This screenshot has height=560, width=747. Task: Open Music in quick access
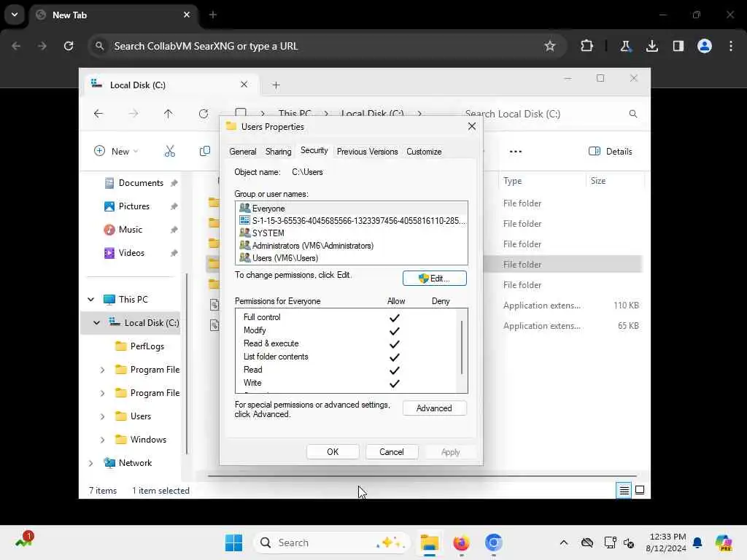130,230
